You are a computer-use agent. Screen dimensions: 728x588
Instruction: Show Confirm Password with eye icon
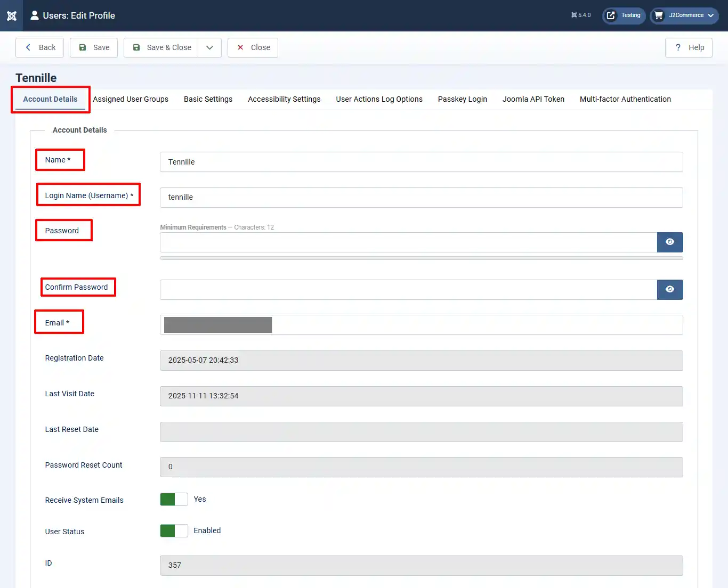click(x=670, y=290)
